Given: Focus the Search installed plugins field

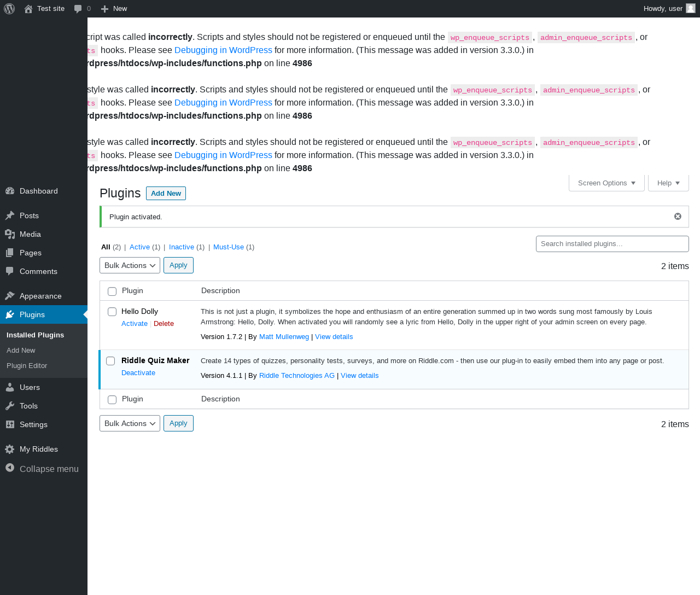Looking at the screenshot, I should point(612,244).
